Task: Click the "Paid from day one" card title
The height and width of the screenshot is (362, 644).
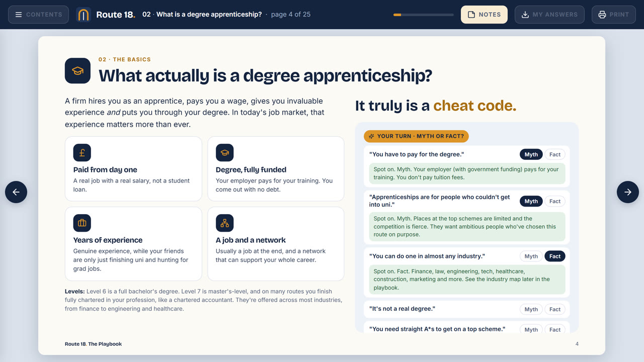Action: click(x=105, y=170)
